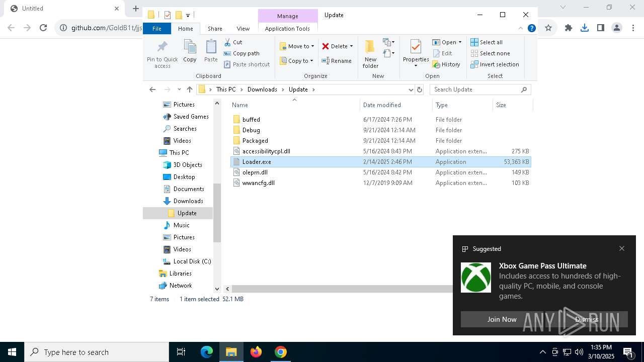The width and height of the screenshot is (644, 362).
Task: Click the Edit button in Open group
Action: click(442, 53)
